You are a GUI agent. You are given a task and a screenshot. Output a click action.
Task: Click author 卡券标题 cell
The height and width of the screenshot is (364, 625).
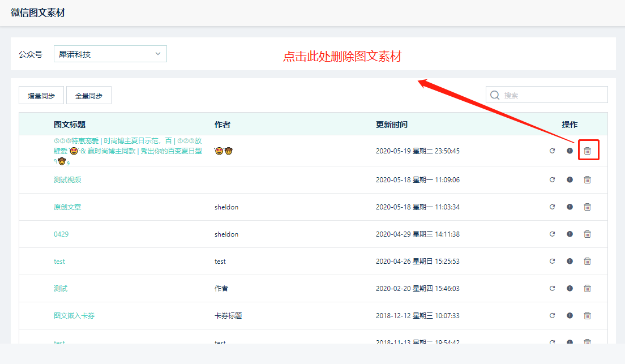pyautogui.click(x=228, y=315)
